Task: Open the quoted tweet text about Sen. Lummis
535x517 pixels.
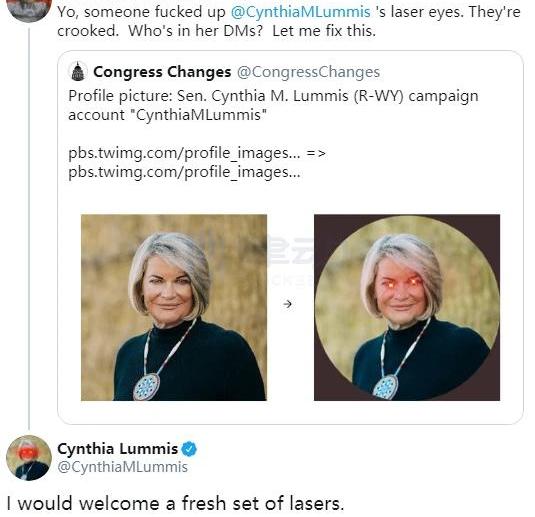Action: point(273,105)
